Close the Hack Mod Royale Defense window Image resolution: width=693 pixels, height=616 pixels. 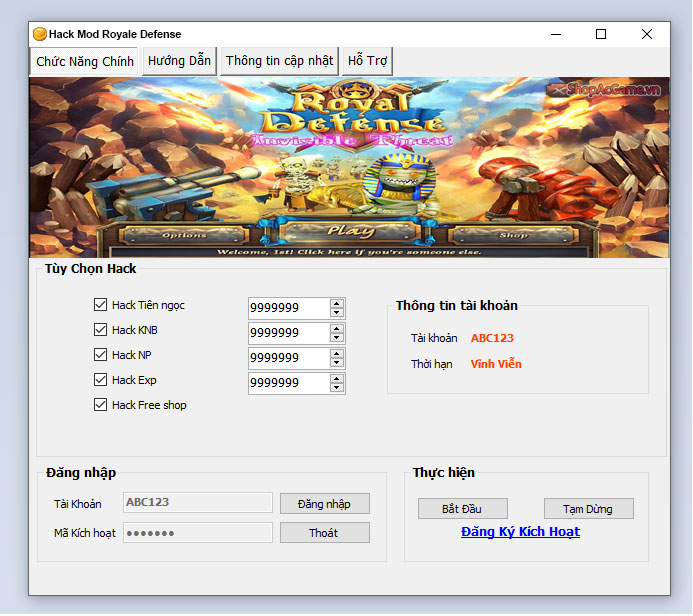[647, 34]
